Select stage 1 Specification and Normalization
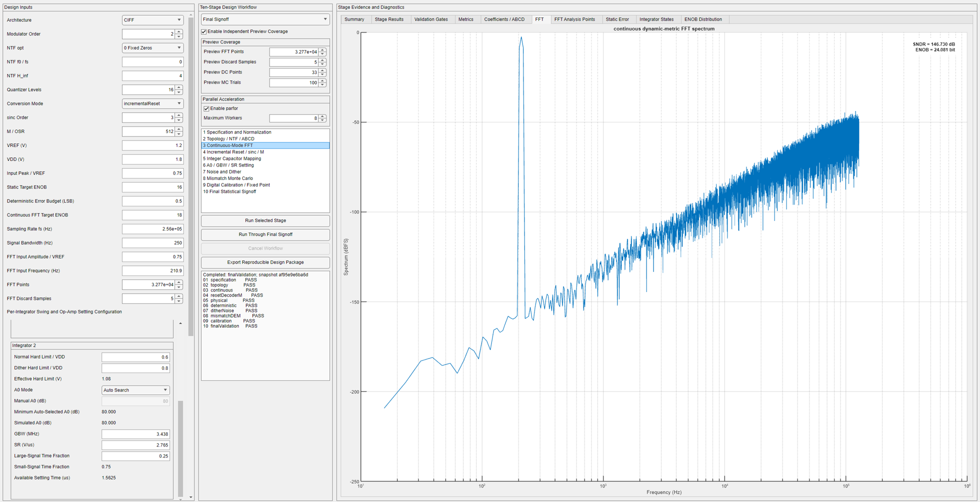Viewport: 980px width, 502px height. point(265,132)
